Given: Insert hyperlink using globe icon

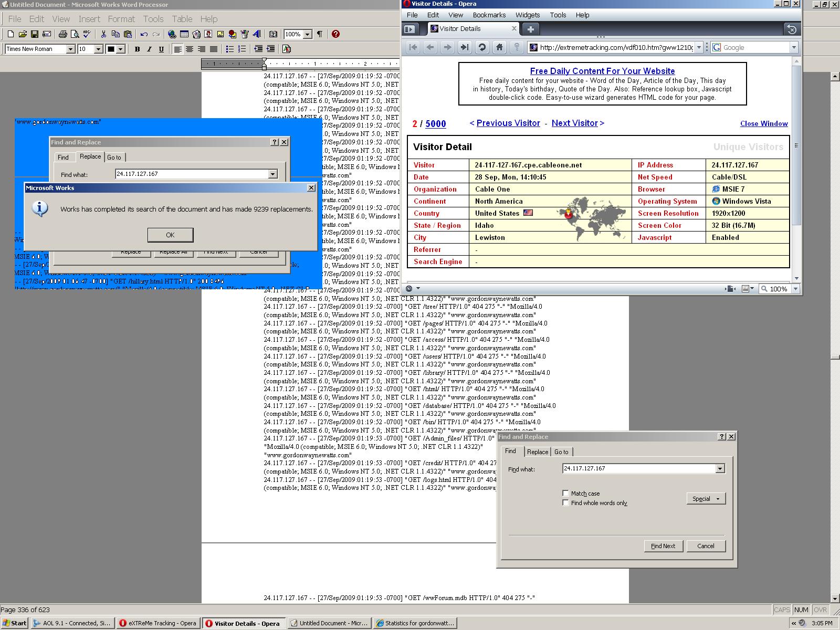Looking at the screenshot, I should [x=172, y=34].
